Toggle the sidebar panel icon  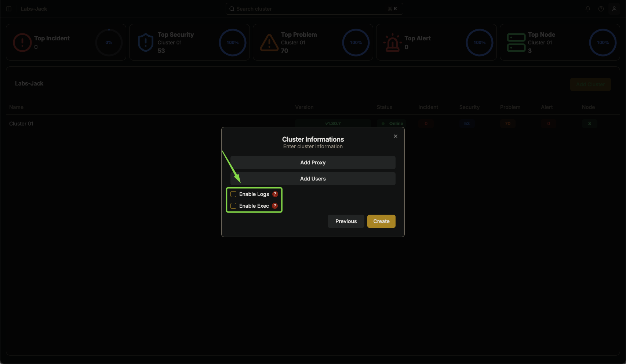(x=9, y=9)
